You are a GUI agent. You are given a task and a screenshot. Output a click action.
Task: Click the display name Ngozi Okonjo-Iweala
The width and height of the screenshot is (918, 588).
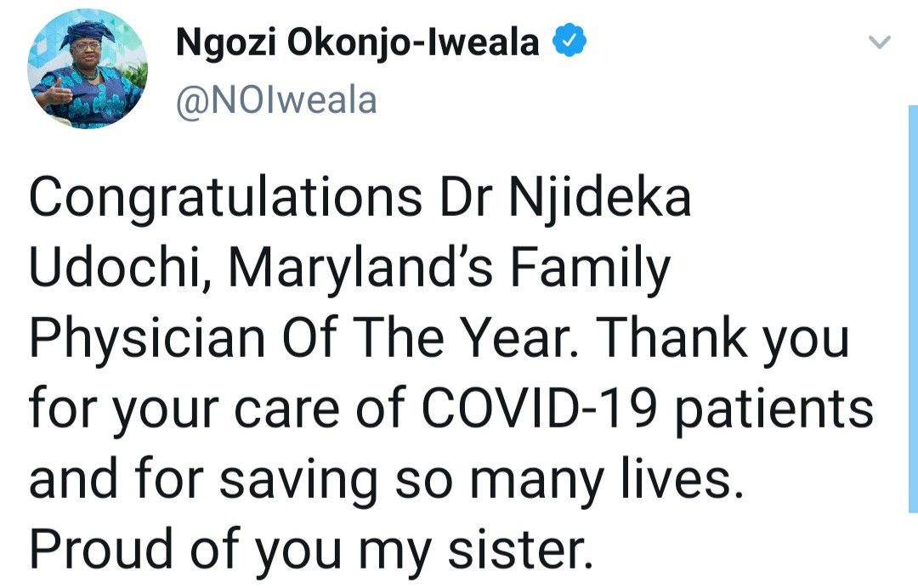[x=357, y=41]
